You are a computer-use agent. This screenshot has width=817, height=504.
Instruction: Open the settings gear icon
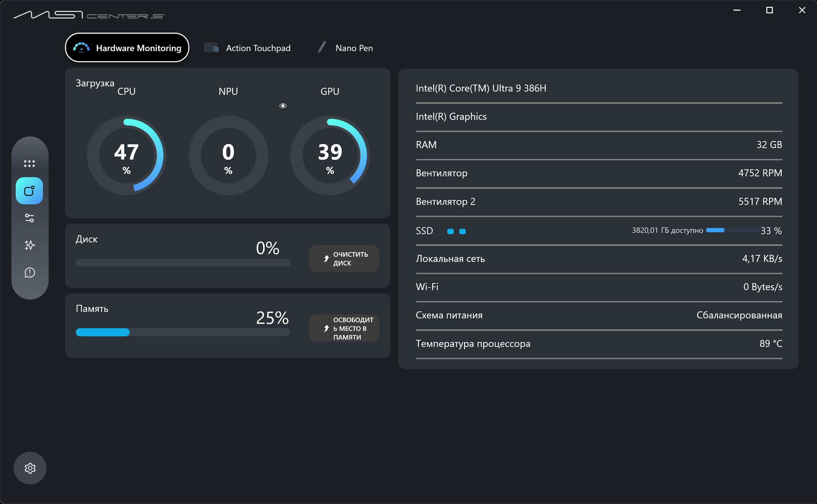pos(30,468)
